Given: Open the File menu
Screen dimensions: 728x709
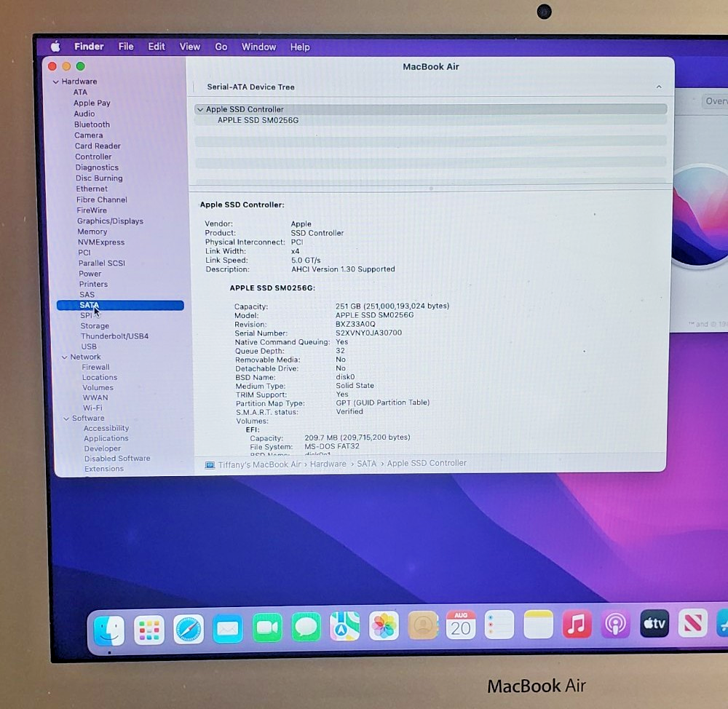Looking at the screenshot, I should coord(126,47).
